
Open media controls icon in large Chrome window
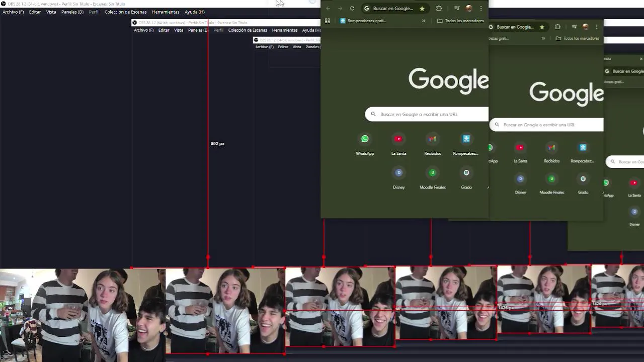click(457, 8)
